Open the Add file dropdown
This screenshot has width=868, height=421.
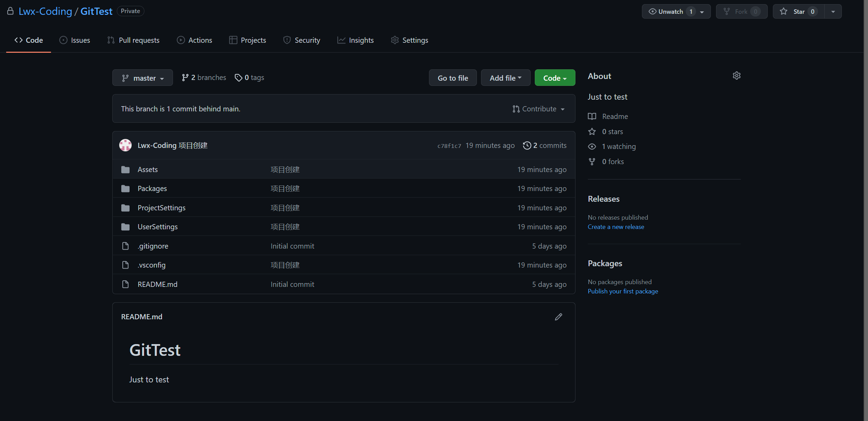pyautogui.click(x=505, y=78)
